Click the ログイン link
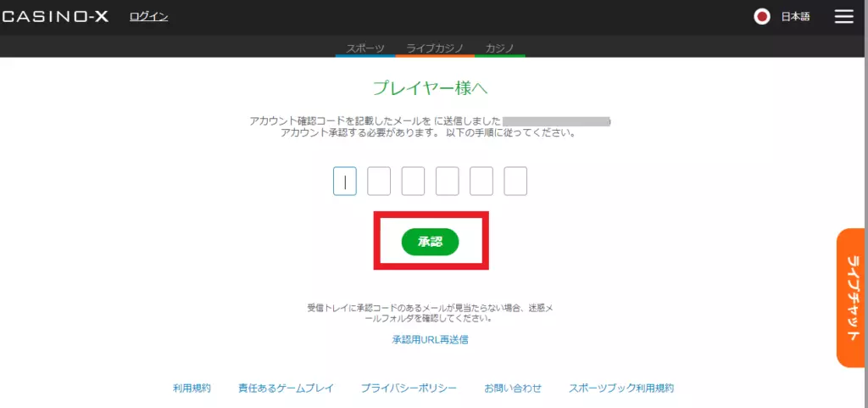868x408 pixels. pyautogui.click(x=149, y=17)
